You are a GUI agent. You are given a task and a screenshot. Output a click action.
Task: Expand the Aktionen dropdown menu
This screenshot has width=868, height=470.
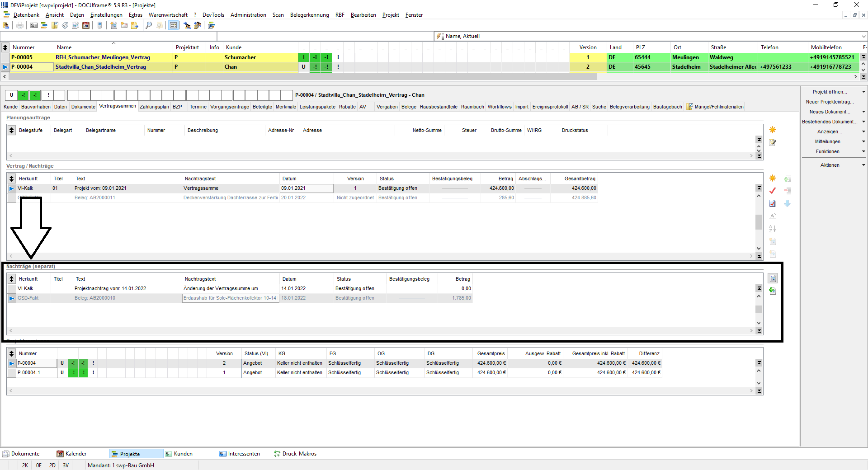863,165
